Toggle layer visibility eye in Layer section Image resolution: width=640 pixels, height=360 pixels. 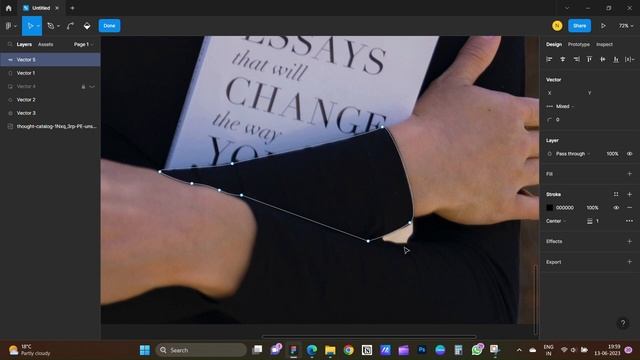(629, 154)
